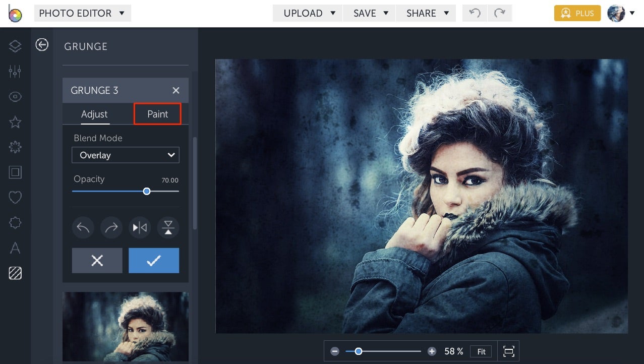Viewport: 644px width, 364px height.
Task: Open the Effects eye icon in sidebar
Action: coord(15,96)
